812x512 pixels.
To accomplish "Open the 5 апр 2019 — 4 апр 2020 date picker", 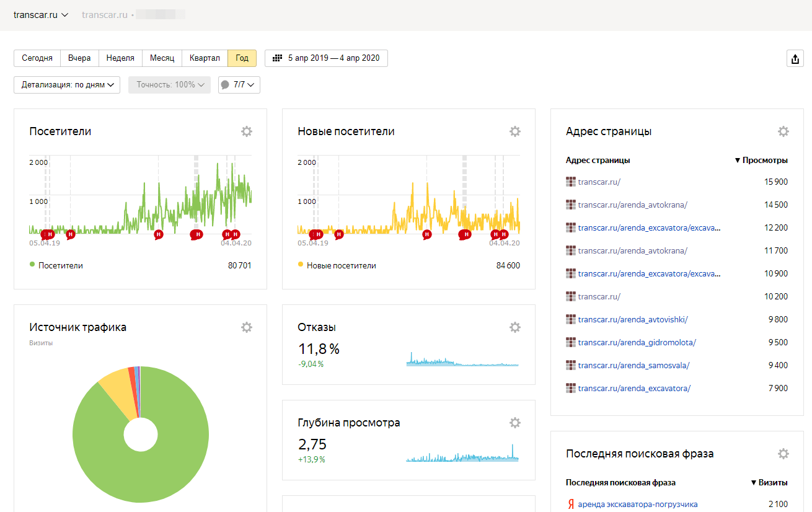I will [x=326, y=58].
